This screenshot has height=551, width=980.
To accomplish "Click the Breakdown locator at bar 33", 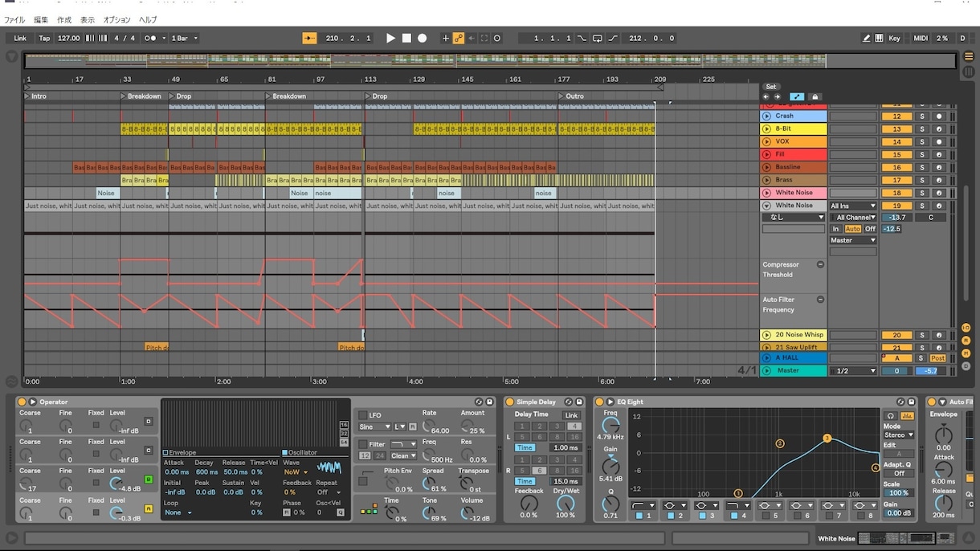I will (x=141, y=96).
